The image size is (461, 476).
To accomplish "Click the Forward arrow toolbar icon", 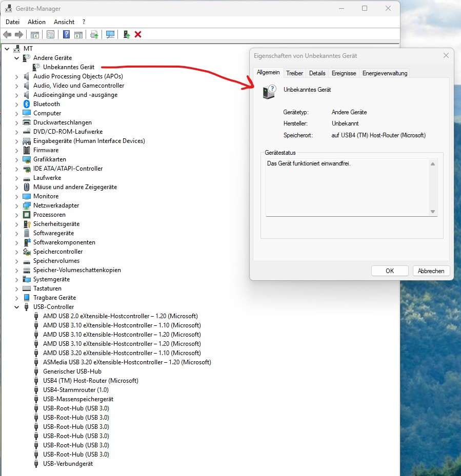I will pos(19,35).
